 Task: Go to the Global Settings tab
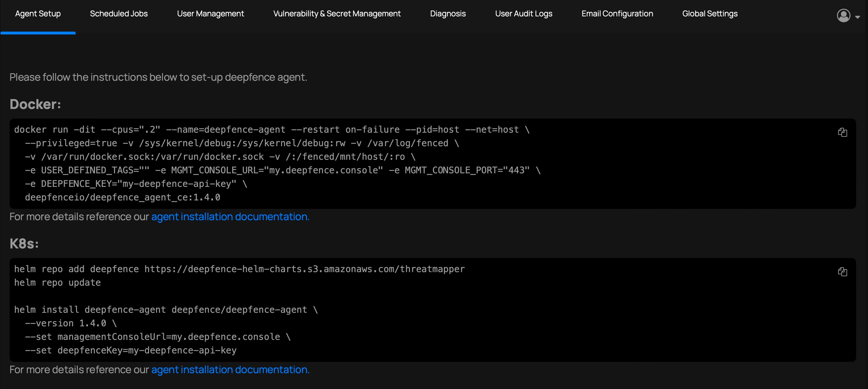(x=710, y=14)
